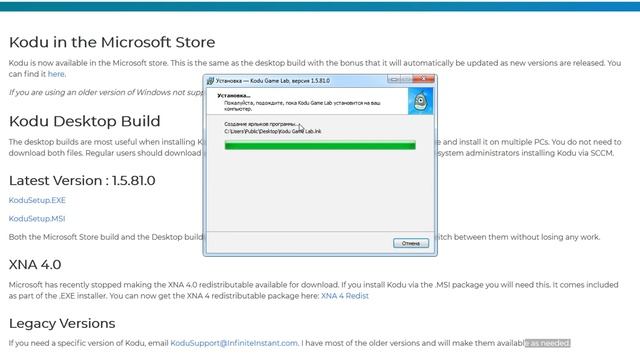Click the 'Kodu Desktop Build' heading

[84, 121]
